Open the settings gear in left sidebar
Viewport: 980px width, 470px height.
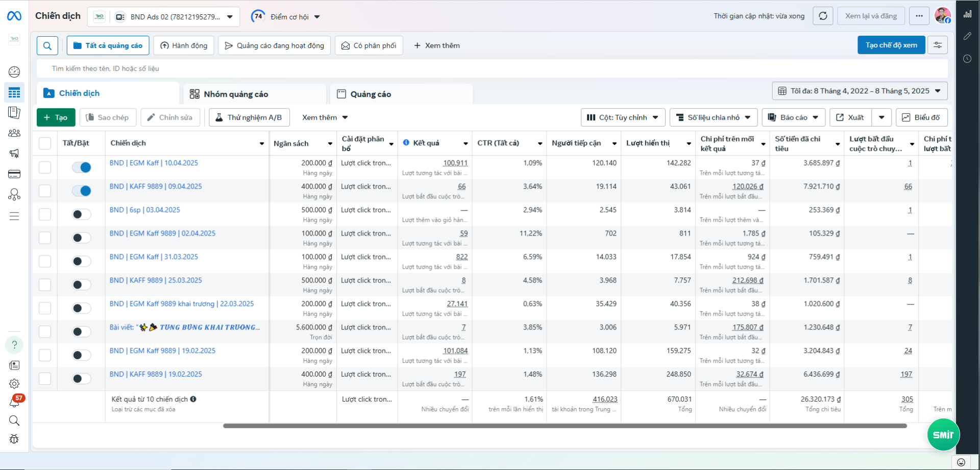pos(14,384)
